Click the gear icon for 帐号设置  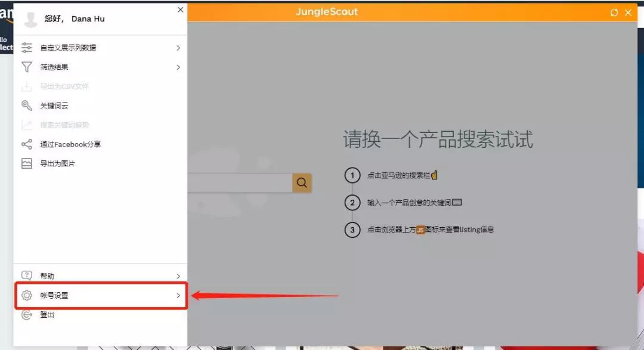(27, 295)
